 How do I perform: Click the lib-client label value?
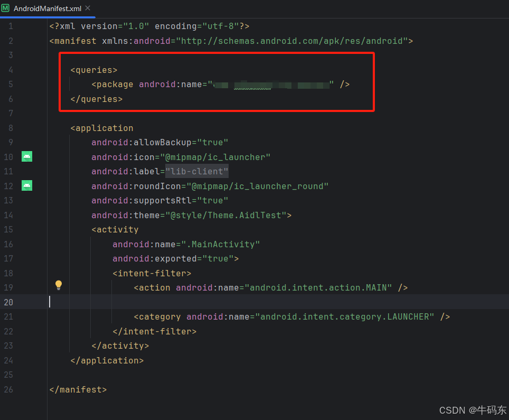pos(196,171)
